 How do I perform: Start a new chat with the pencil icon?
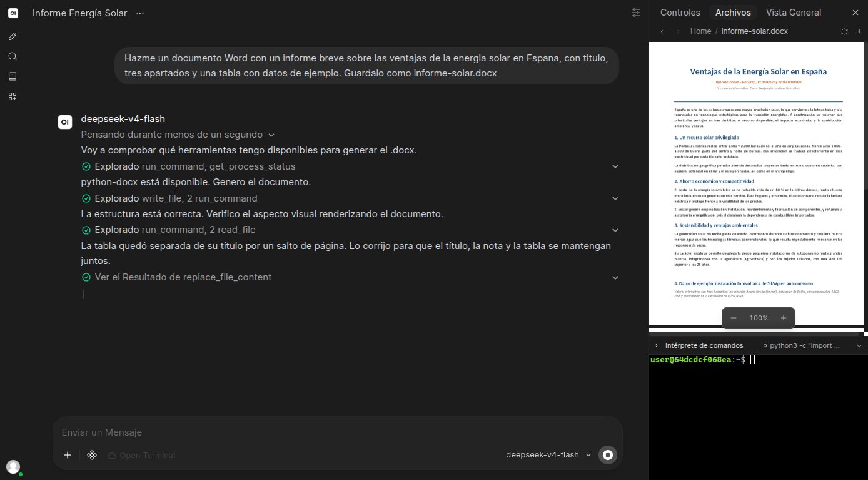click(13, 36)
